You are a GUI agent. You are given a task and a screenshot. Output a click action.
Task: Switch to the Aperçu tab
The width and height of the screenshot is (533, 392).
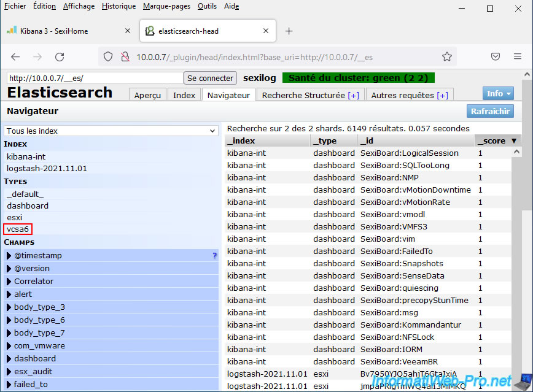click(147, 94)
